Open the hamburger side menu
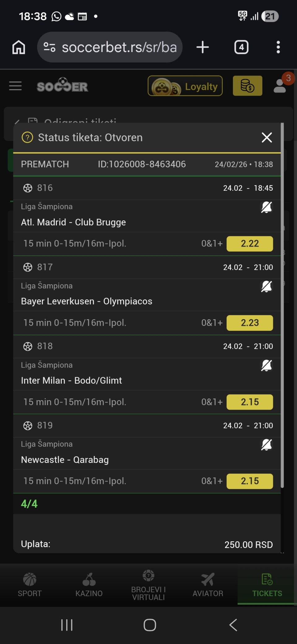This screenshot has width=297, height=644. click(15, 86)
